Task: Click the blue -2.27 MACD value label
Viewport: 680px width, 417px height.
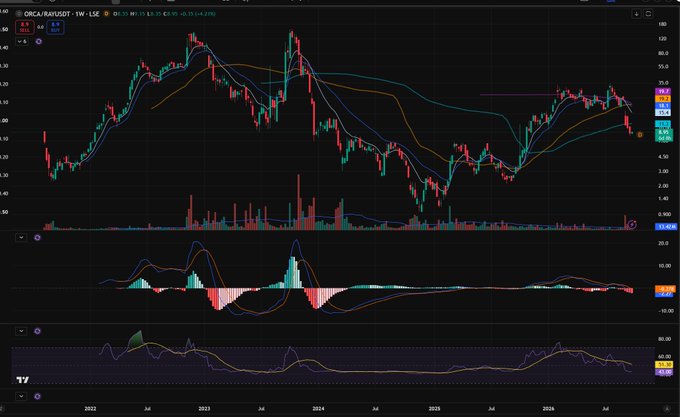Action: coord(665,294)
